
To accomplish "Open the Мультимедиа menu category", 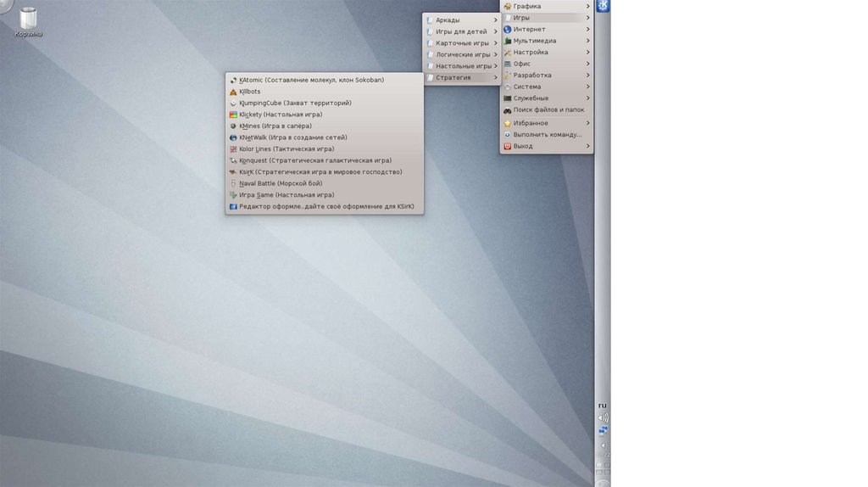I will point(534,41).
